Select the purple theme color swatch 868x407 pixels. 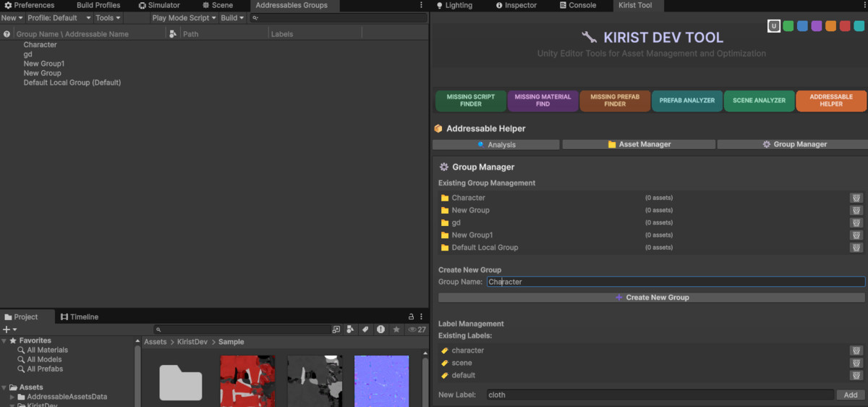coord(817,26)
